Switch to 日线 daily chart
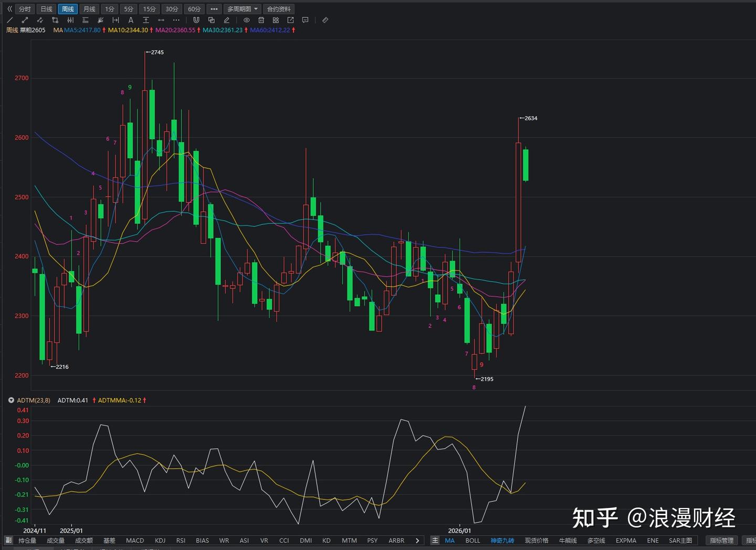The height and width of the screenshot is (550, 756). [47, 9]
